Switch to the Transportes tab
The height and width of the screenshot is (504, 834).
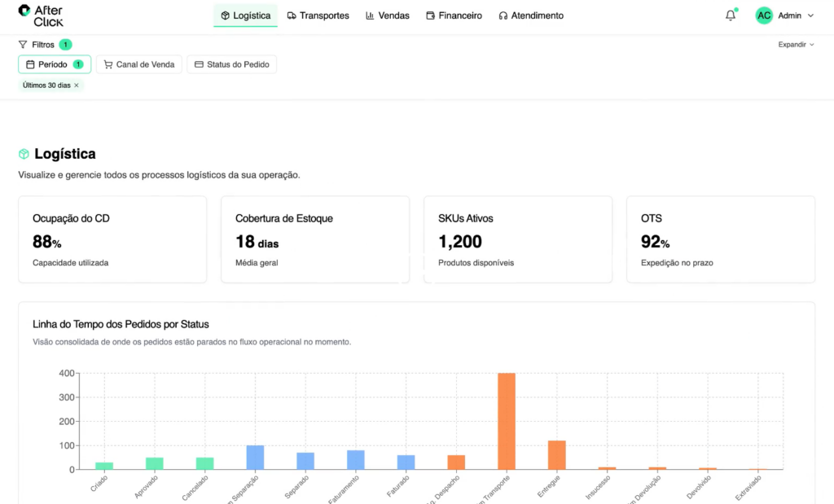click(318, 15)
